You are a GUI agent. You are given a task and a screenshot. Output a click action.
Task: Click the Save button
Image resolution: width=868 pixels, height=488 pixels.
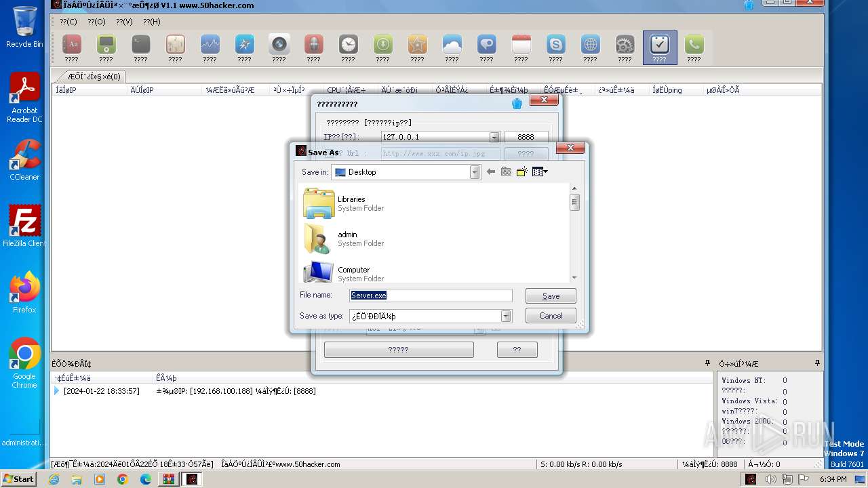tap(551, 296)
